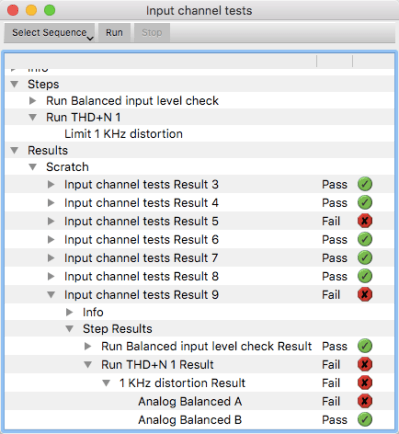Click the Run button
399x434 pixels.
[x=114, y=33]
